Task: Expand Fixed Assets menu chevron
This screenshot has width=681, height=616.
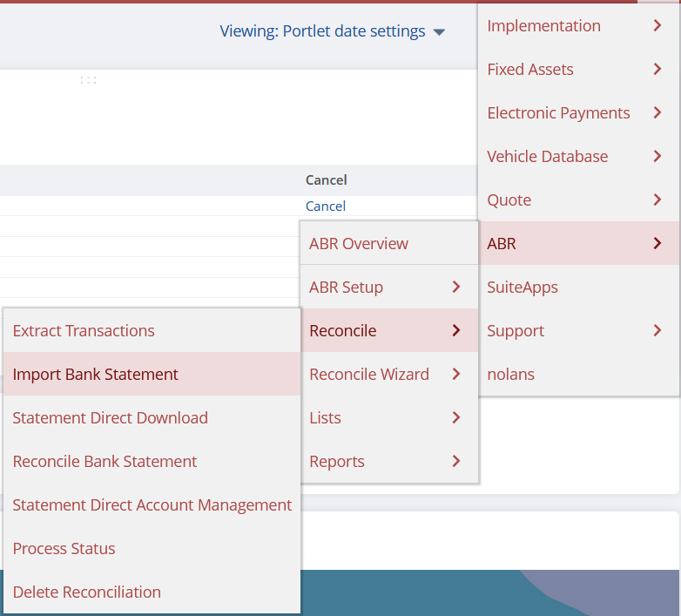Action: [657, 70]
